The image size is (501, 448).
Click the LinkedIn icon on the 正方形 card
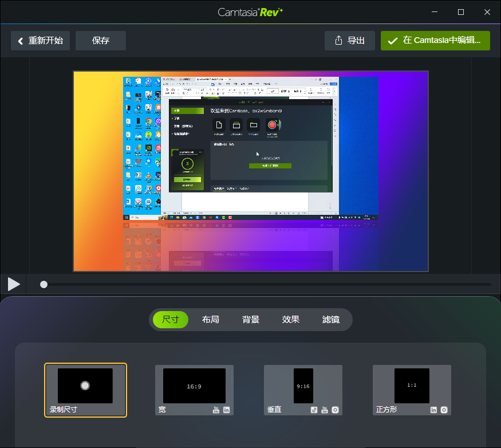[x=433, y=410]
